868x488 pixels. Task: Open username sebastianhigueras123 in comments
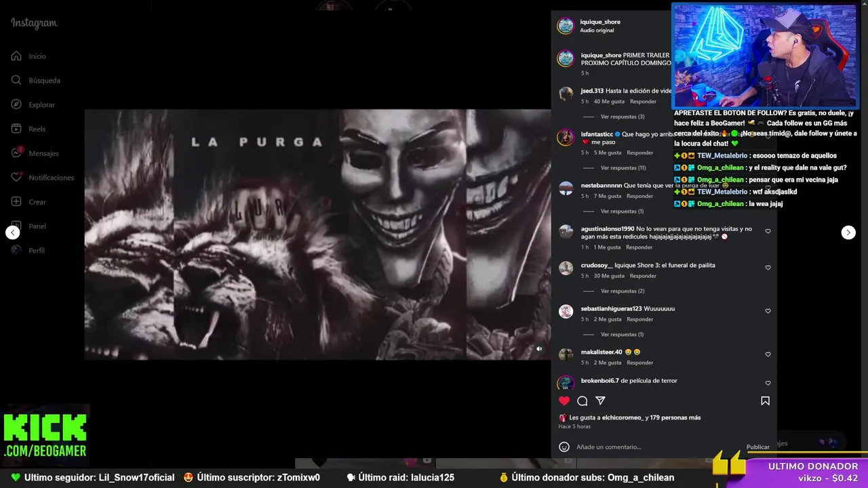coord(611,308)
